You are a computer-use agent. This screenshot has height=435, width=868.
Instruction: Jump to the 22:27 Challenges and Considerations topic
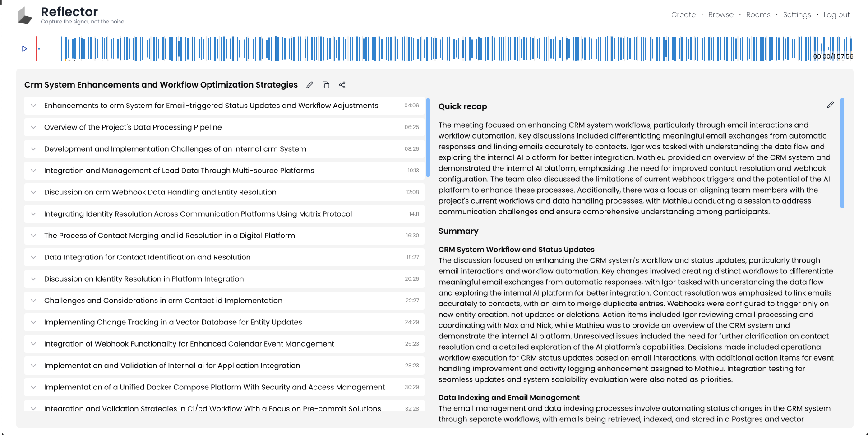click(163, 301)
